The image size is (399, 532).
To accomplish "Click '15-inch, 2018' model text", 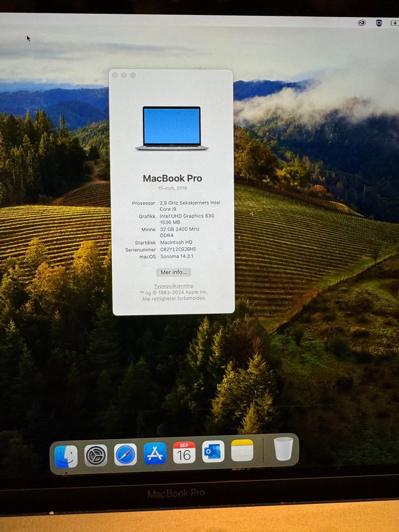I will tap(172, 188).
